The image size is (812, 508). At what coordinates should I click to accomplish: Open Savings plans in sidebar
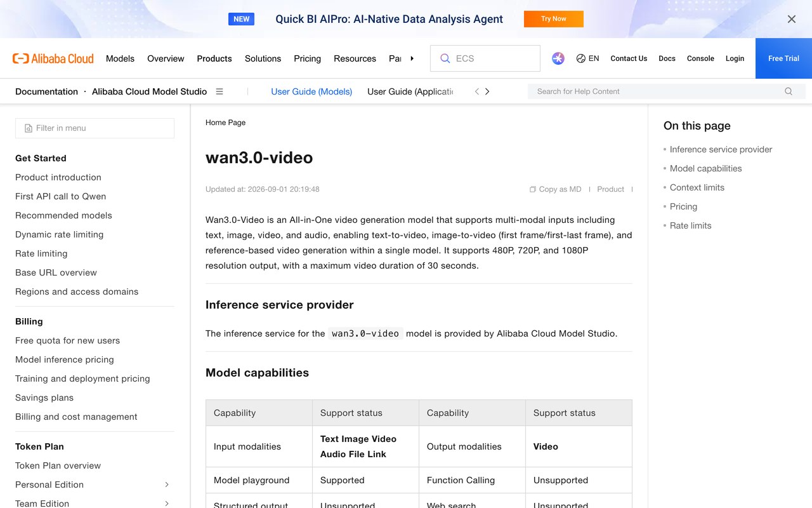(44, 398)
